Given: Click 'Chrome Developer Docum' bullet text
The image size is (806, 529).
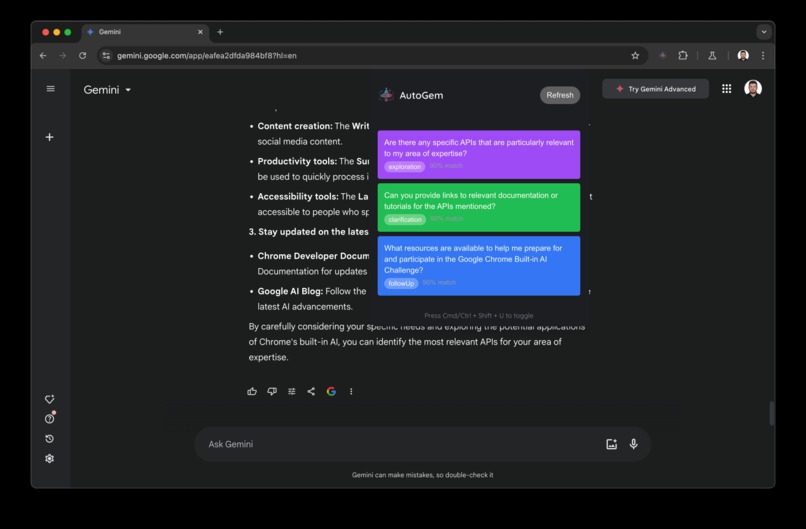Looking at the screenshot, I should click(x=313, y=256).
